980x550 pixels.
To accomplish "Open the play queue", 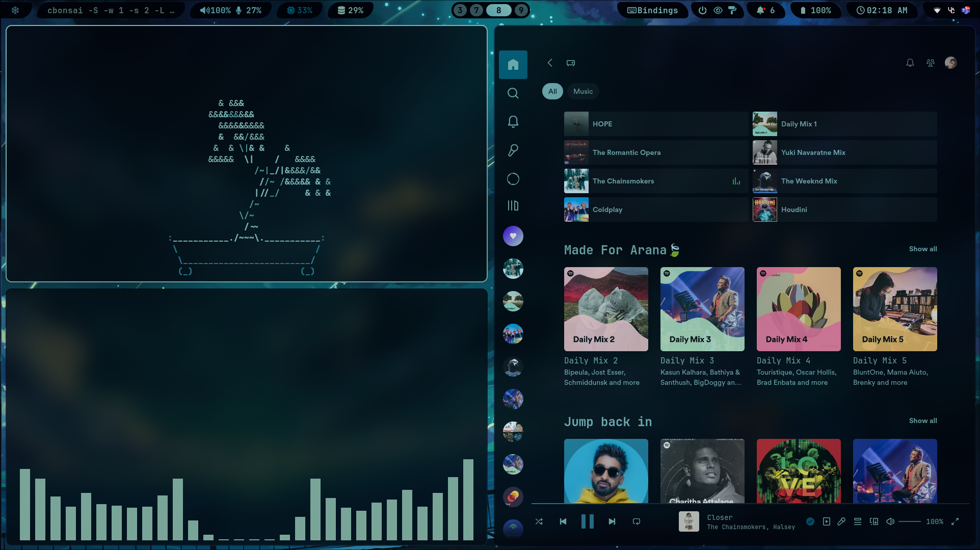I will point(858,521).
